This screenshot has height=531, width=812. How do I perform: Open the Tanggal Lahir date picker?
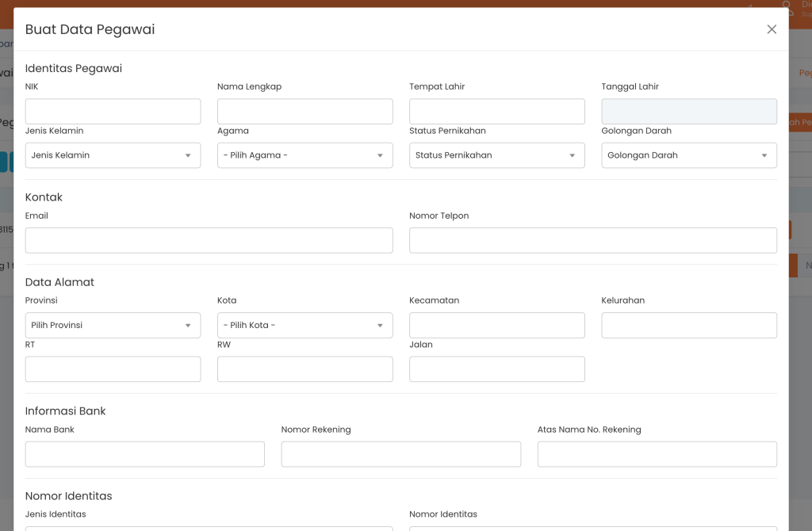[688, 112]
